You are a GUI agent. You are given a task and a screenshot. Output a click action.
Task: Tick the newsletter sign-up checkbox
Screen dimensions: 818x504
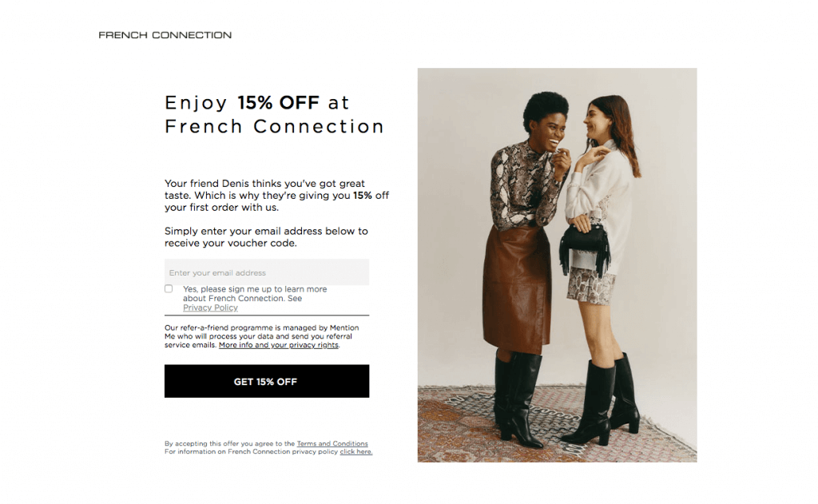169,288
